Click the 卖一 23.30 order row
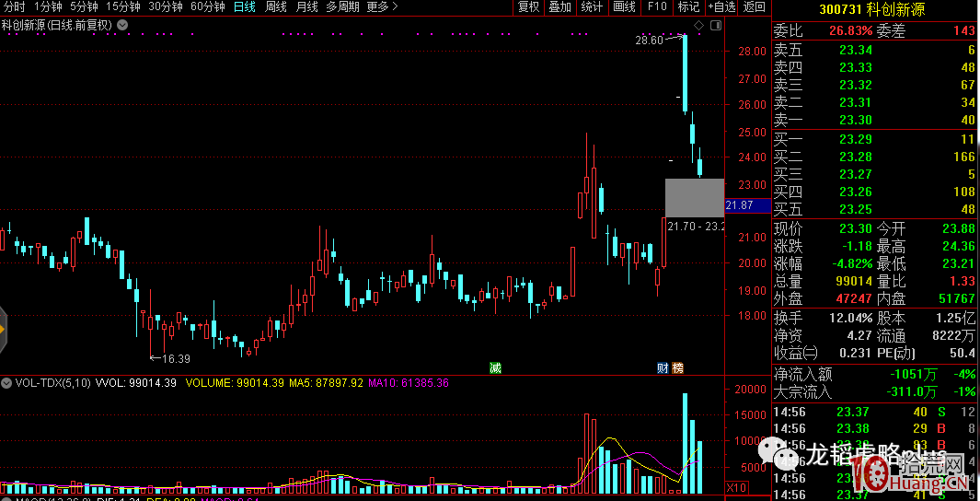This screenshot has width=980, height=501. [x=875, y=120]
